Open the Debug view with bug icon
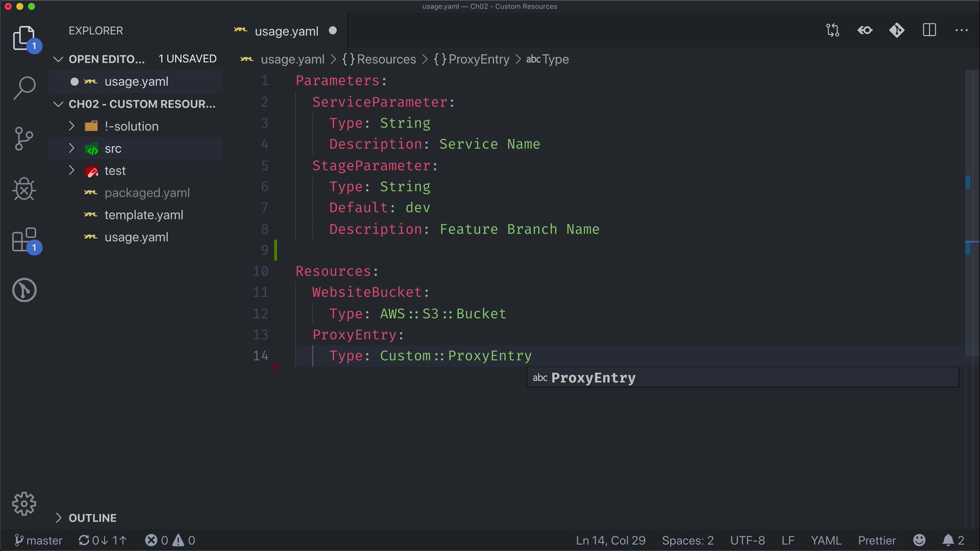This screenshot has width=980, height=551. [x=24, y=189]
